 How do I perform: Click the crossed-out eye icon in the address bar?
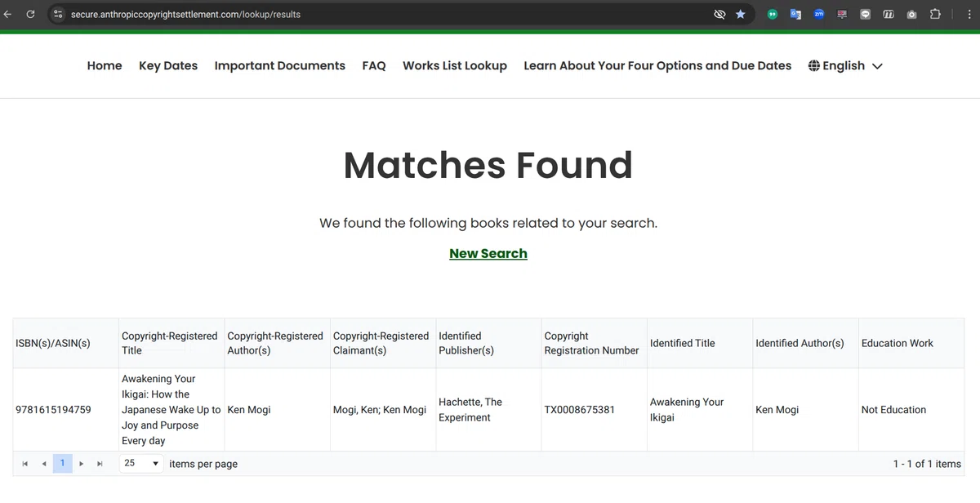click(719, 14)
